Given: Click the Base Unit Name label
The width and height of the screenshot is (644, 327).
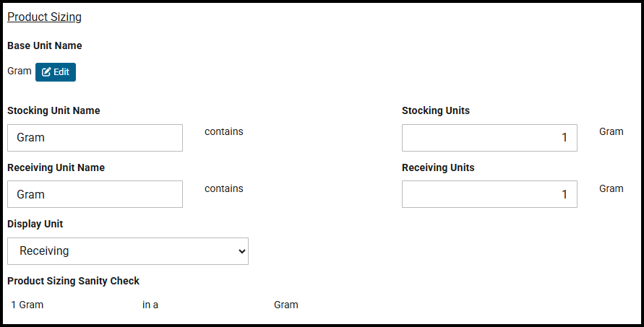Looking at the screenshot, I should click(x=45, y=45).
